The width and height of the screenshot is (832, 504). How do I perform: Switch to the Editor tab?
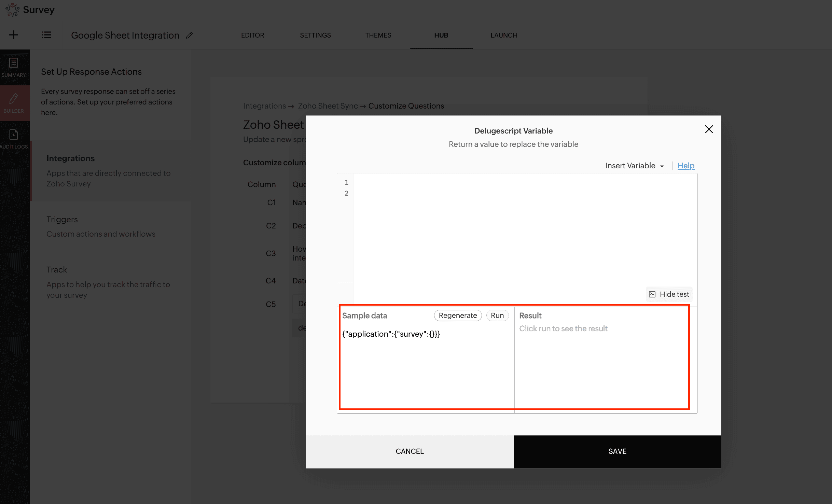(252, 35)
